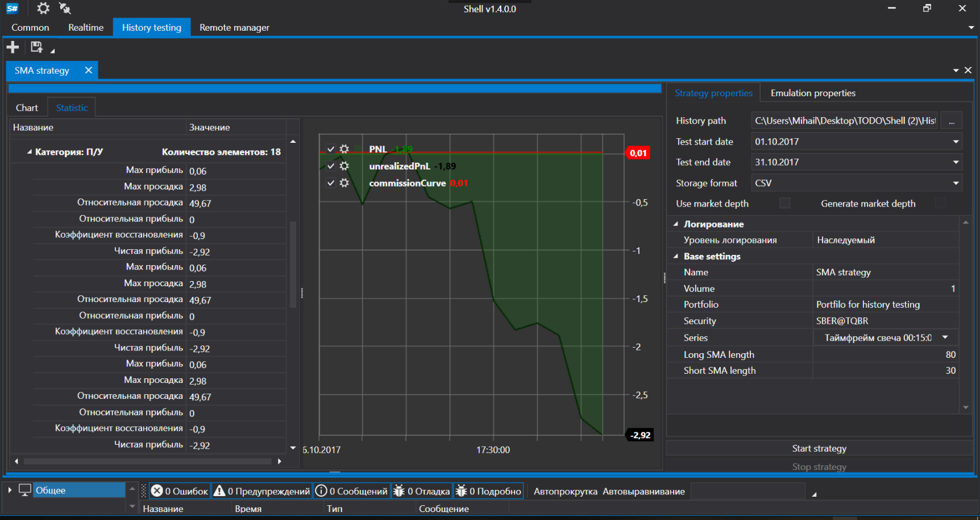
Task: Open unrealizedPnL series settings gear
Action: (x=344, y=166)
